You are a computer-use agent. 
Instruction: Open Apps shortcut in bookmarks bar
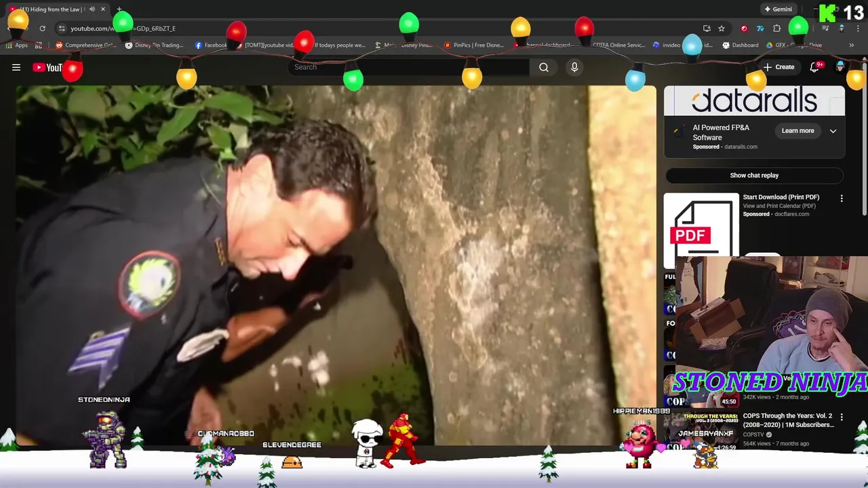click(17, 45)
